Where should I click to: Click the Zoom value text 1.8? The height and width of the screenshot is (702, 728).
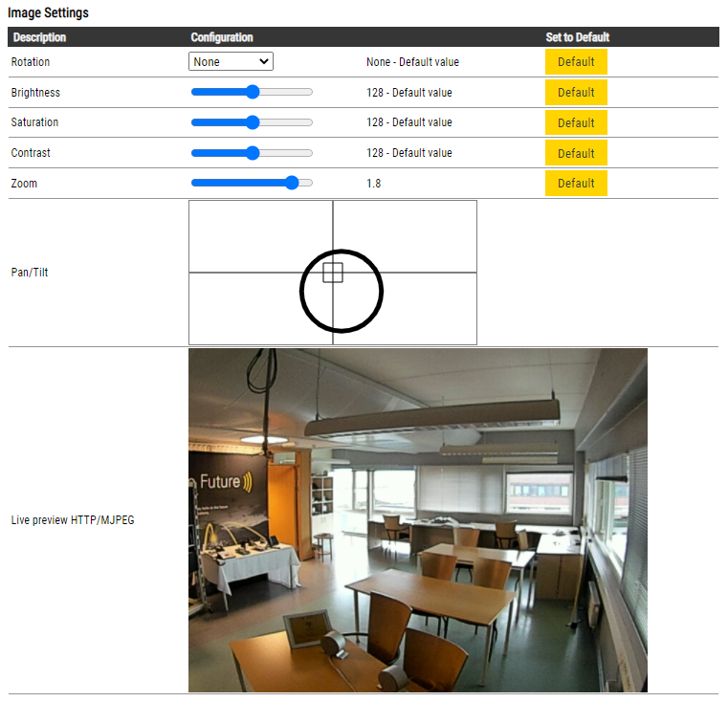click(374, 184)
